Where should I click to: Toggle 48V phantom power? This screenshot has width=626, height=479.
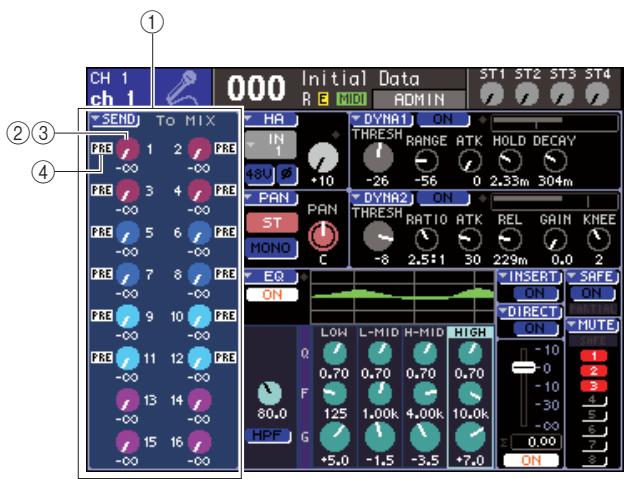(259, 174)
